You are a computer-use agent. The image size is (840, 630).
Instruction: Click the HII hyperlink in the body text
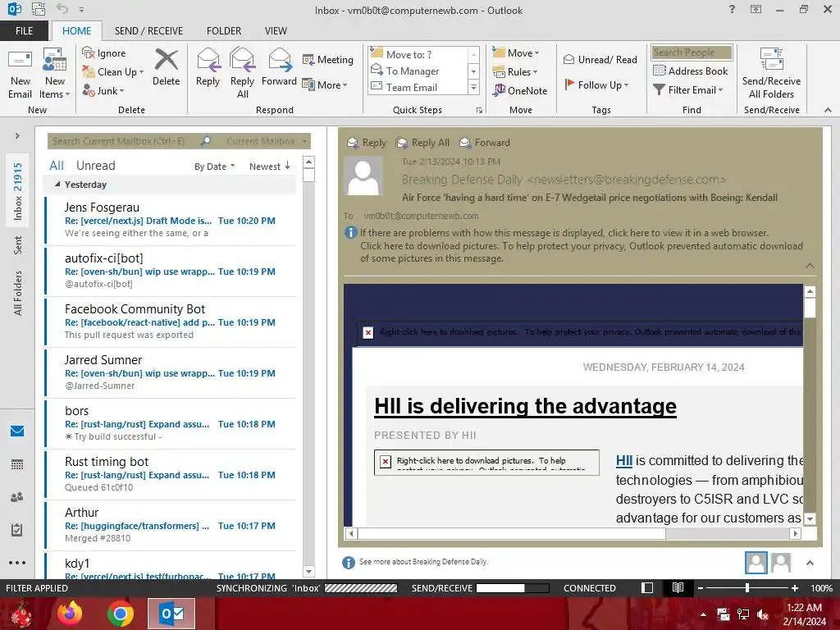tap(624, 461)
